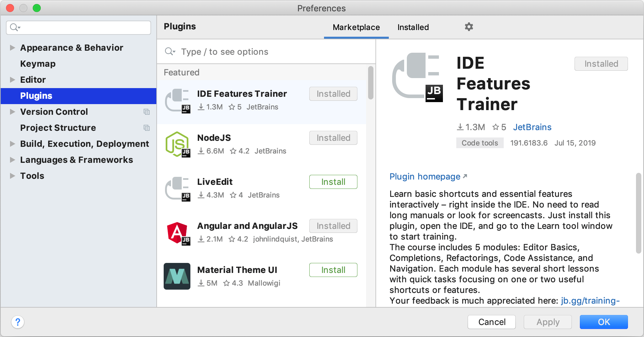Image resolution: width=644 pixels, height=337 pixels.
Task: Switch to the Installed tab
Action: click(x=413, y=27)
